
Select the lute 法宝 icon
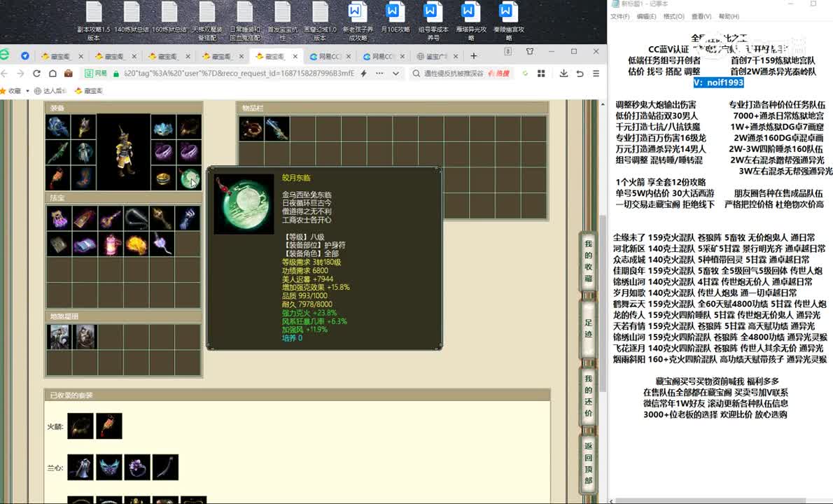pyautogui.click(x=111, y=218)
